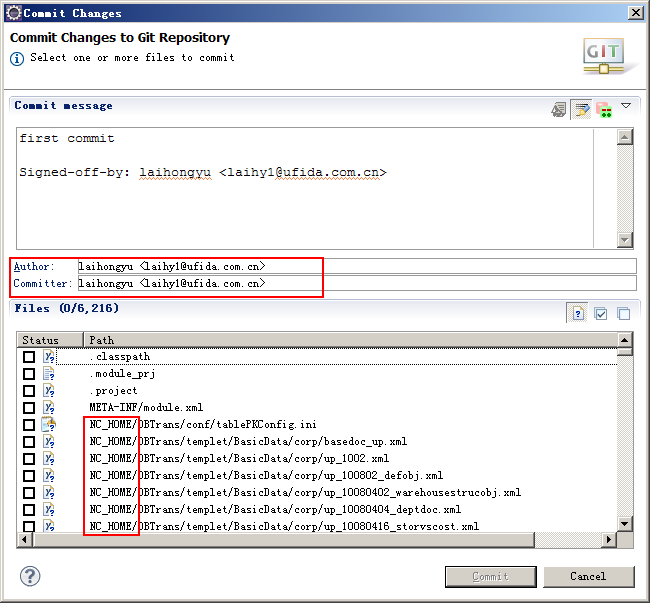Click file status icon for .project
The width and height of the screenshot is (650, 603).
click(x=49, y=390)
